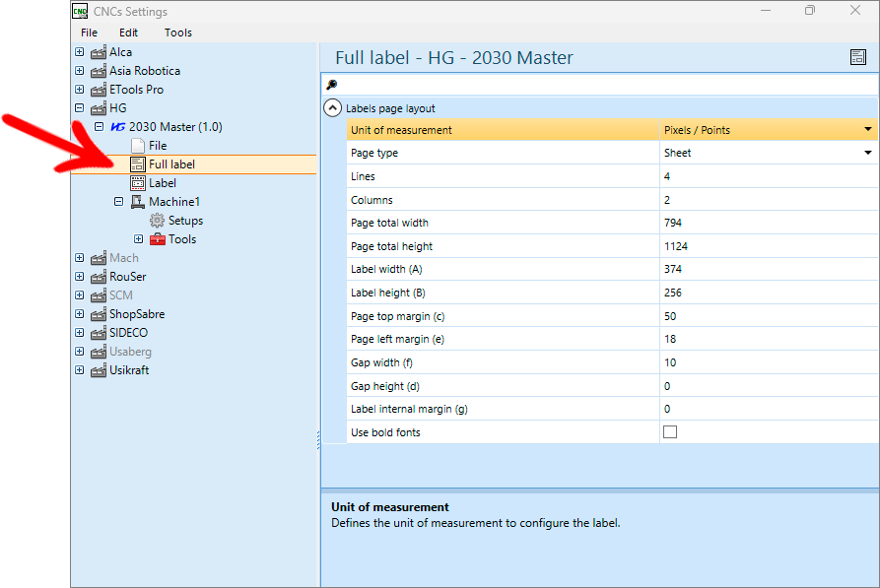Click the Page top margin (c) value
880x588 pixels.
click(769, 316)
